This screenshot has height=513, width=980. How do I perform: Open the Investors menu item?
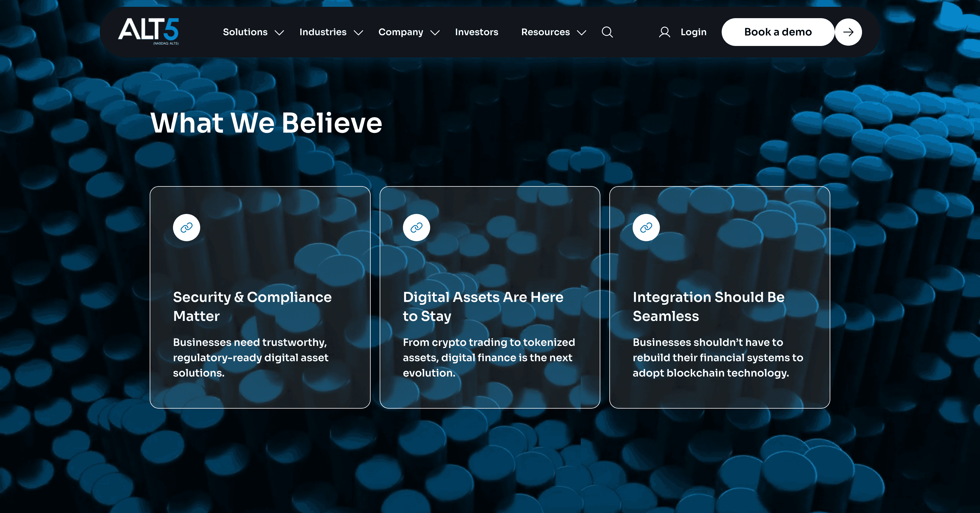point(476,32)
